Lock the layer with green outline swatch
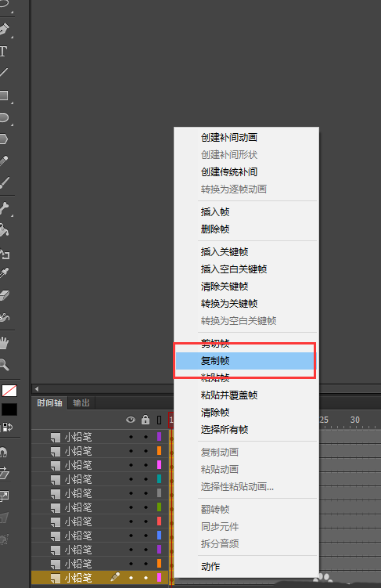381x588 pixels. [146, 507]
